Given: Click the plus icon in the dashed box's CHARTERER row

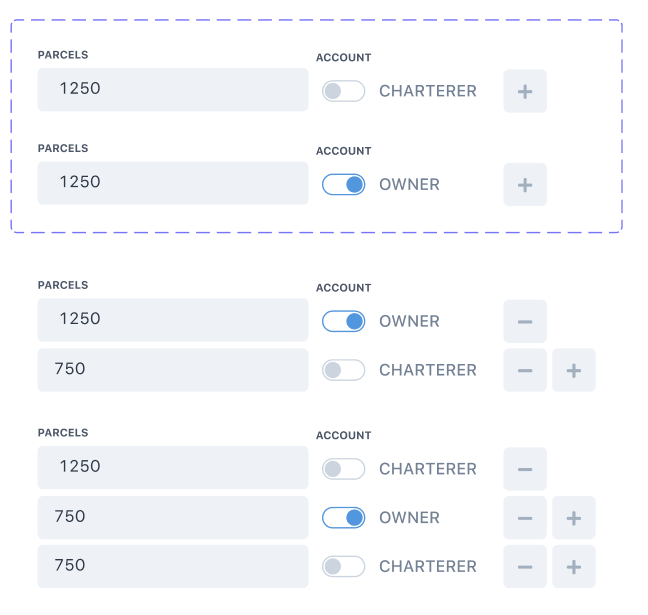Looking at the screenshot, I should [525, 91].
